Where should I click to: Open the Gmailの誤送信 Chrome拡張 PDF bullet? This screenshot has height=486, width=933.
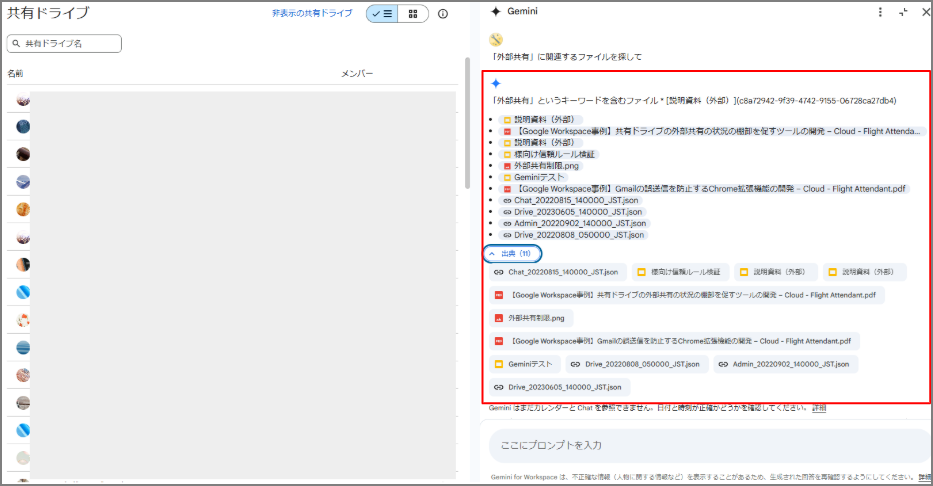(704, 189)
